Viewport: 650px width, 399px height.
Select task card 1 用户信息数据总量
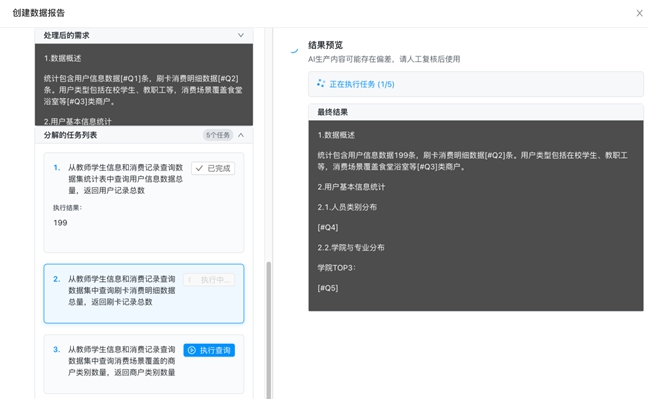click(x=144, y=203)
